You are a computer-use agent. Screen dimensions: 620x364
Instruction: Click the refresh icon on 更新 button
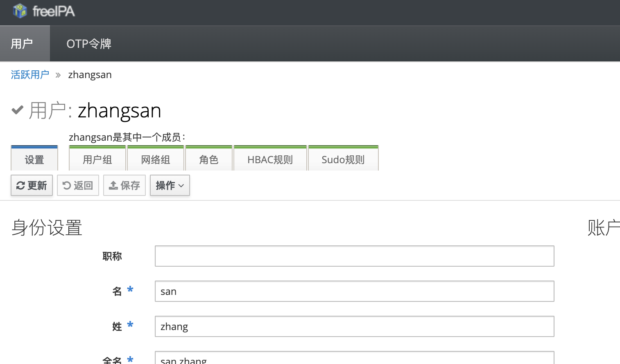tap(20, 186)
